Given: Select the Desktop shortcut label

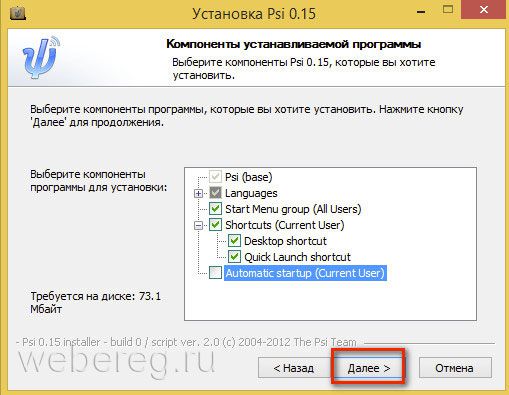Looking at the screenshot, I should 285,241.
